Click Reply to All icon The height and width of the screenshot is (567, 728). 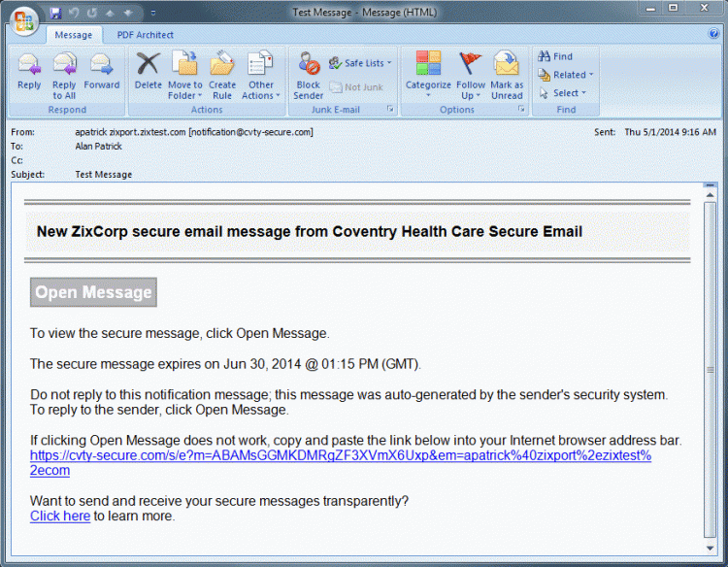pos(64,76)
